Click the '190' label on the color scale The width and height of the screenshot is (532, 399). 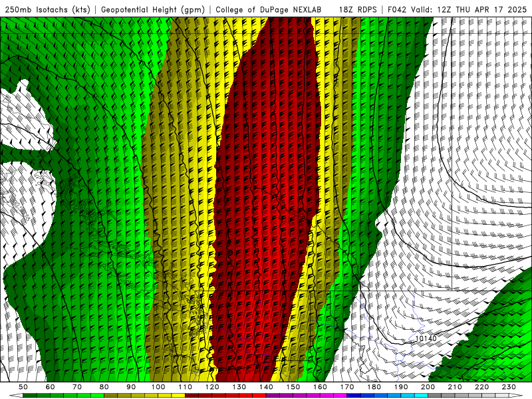tap(401, 387)
